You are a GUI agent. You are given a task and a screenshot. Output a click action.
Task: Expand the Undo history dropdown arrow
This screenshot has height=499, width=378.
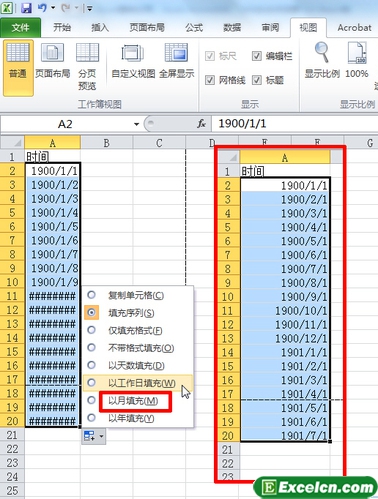[x=53, y=8]
